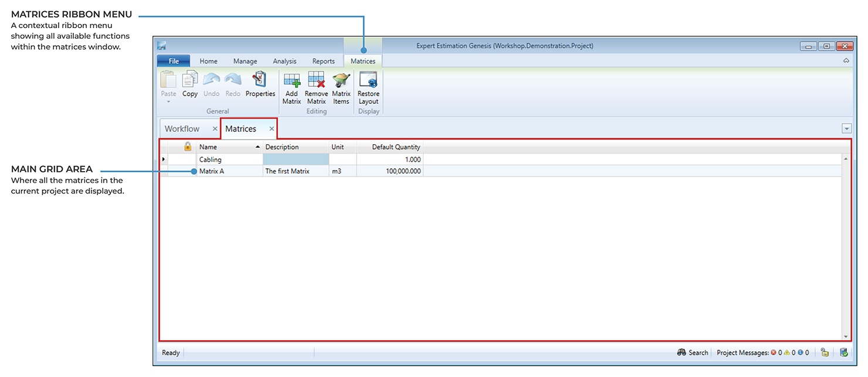Click the Restore Layout icon

coord(368,81)
